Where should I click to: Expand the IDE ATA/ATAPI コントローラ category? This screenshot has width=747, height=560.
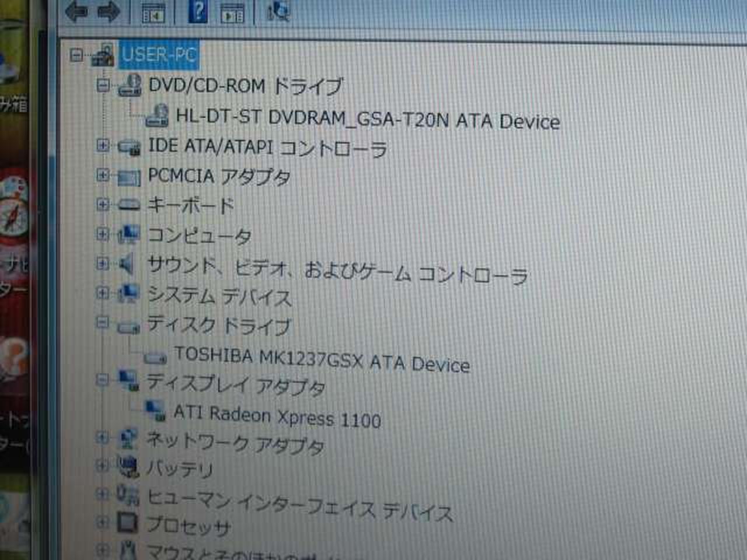(103, 145)
